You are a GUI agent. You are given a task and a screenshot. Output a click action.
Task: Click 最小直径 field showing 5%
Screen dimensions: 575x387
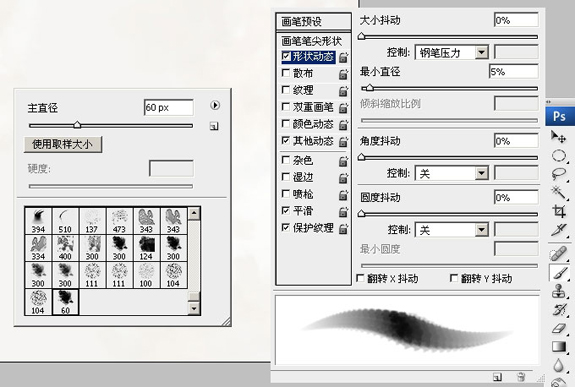pos(514,72)
